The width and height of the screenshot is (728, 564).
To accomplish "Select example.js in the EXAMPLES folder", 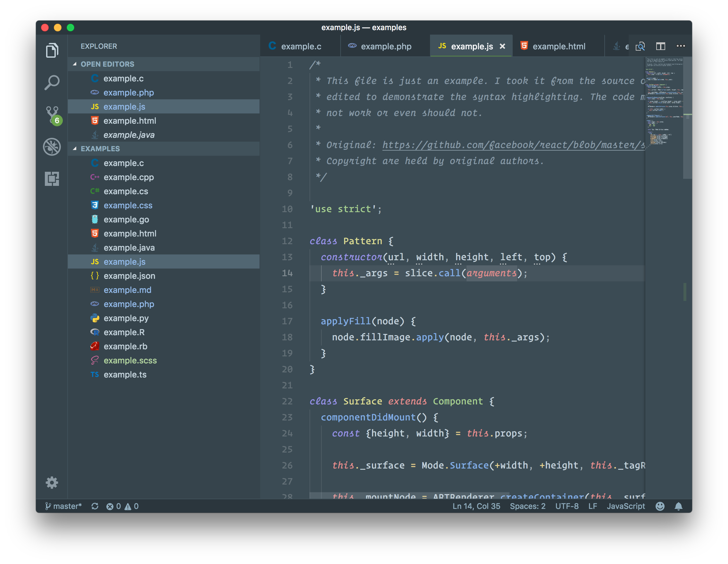I will (164, 262).
